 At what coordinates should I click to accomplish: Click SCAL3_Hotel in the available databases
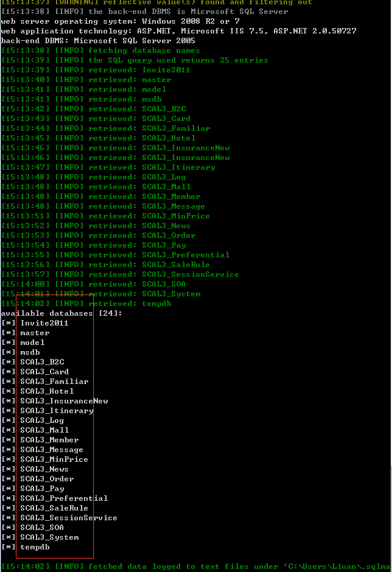(x=38, y=391)
